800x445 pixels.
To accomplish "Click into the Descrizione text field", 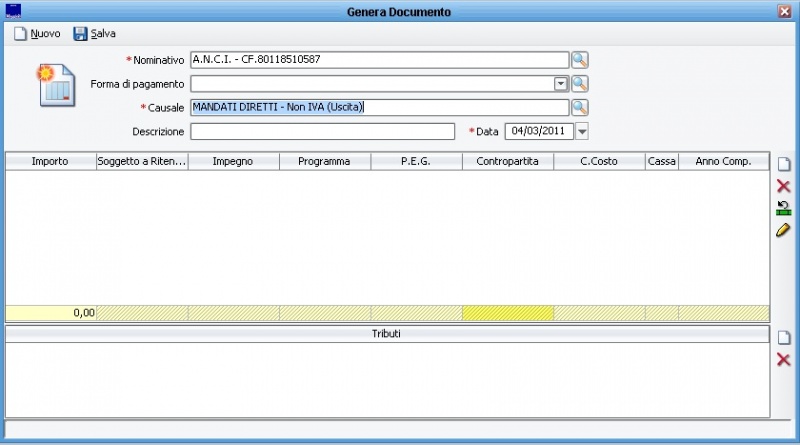I will point(322,131).
